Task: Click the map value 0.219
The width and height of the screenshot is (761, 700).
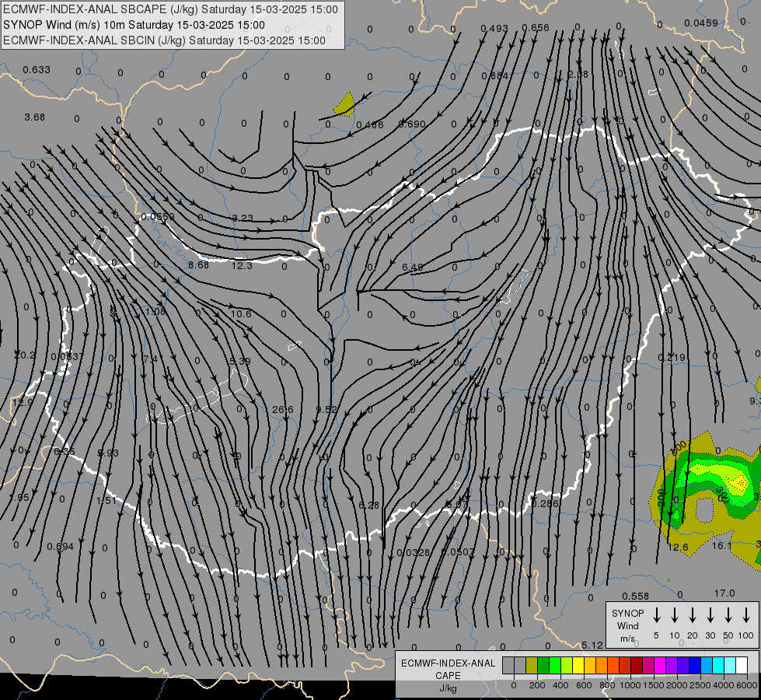Action: tap(672, 358)
